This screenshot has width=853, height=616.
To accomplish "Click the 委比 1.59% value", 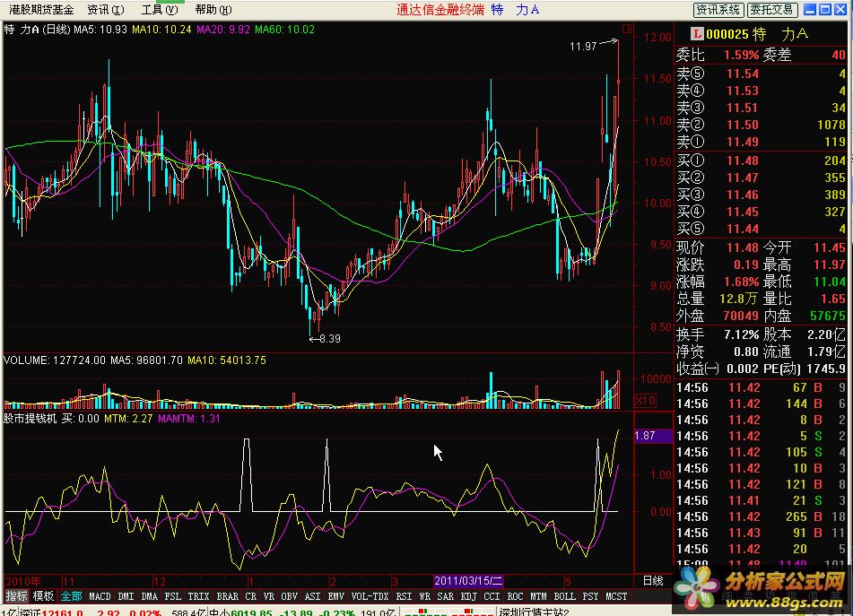I will pos(741,55).
